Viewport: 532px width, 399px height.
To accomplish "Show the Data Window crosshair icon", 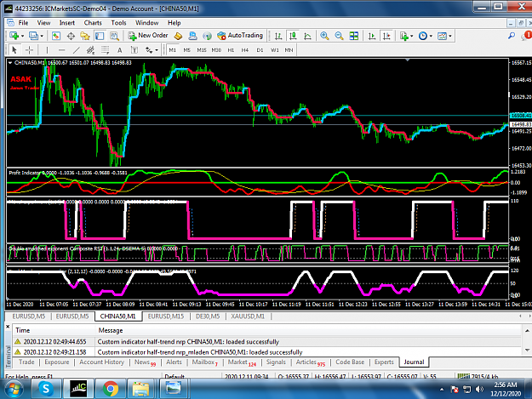I will (71, 36).
